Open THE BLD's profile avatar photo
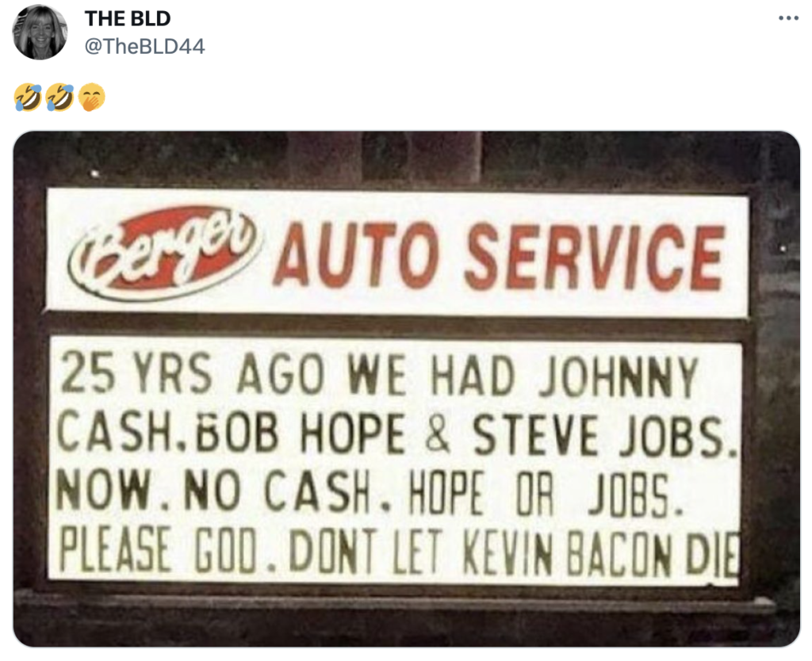The height and width of the screenshot is (661, 812). point(40,32)
